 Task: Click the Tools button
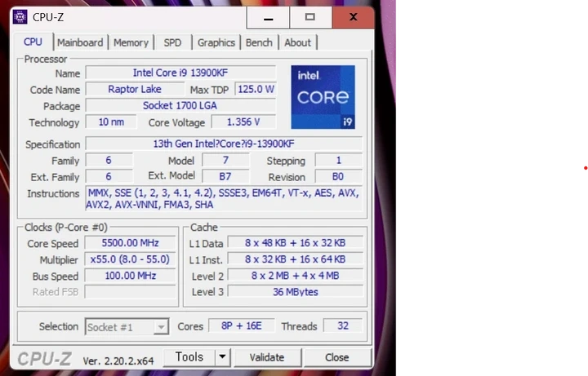189,357
